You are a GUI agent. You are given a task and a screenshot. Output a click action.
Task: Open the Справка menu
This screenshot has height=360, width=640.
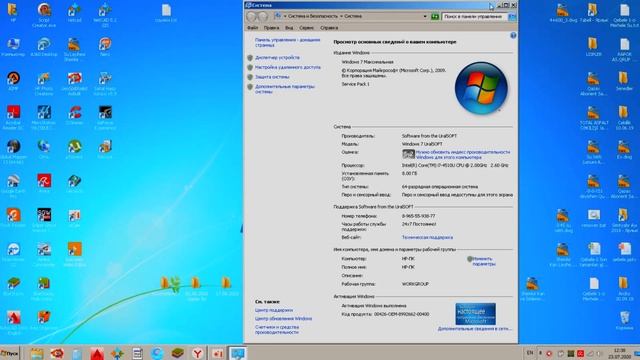pyautogui.click(x=329, y=28)
